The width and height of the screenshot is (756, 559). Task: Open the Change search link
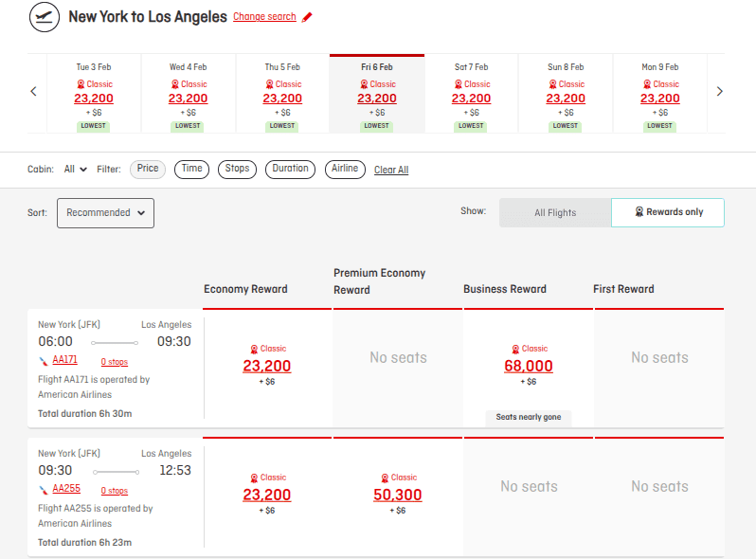coord(264,16)
